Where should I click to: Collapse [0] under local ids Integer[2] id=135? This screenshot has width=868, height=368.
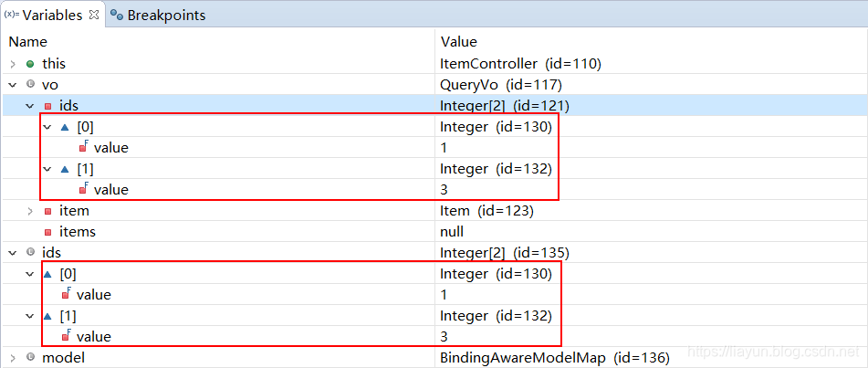point(30,274)
